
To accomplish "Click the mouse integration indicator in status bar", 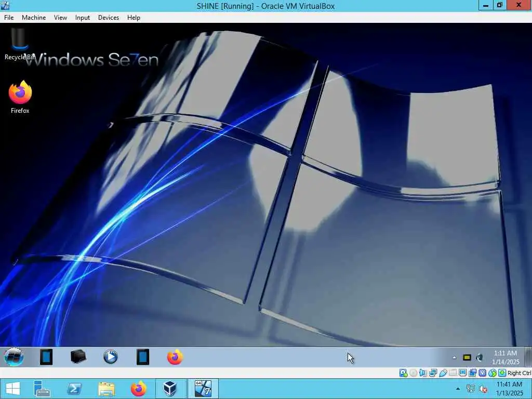I will point(493,373).
